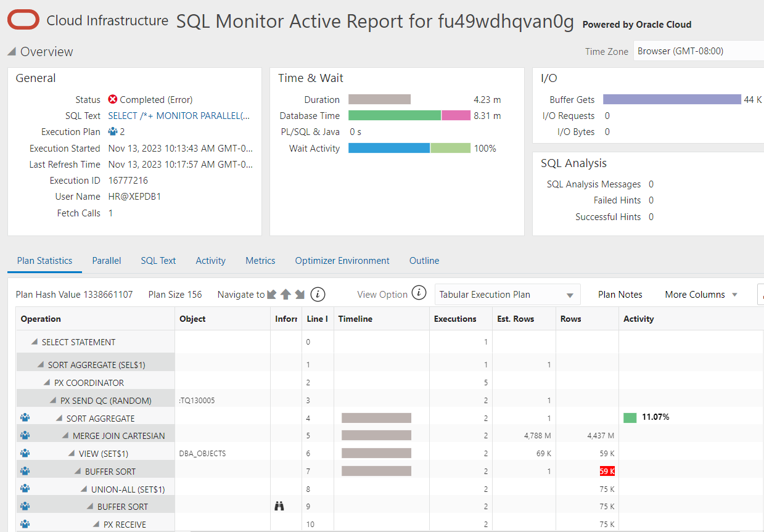Switch to the SQL Text tab

[x=158, y=261]
